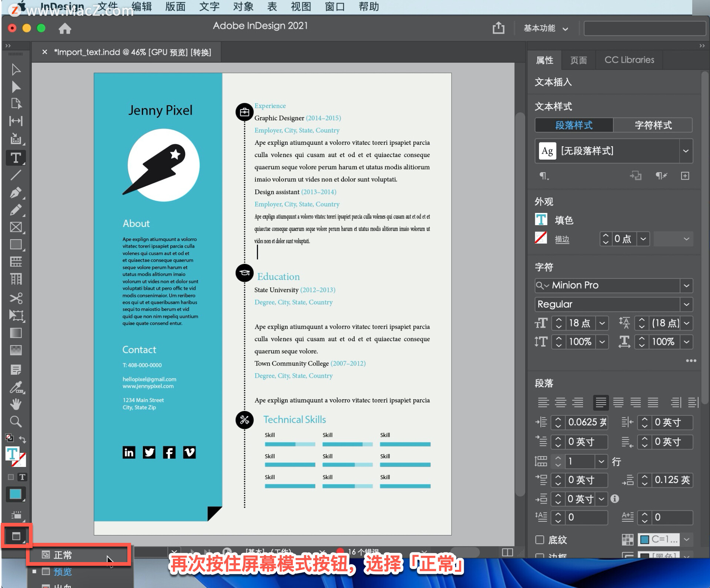Set justify with last line left
Screen dimensions: 710x588
tap(601, 402)
